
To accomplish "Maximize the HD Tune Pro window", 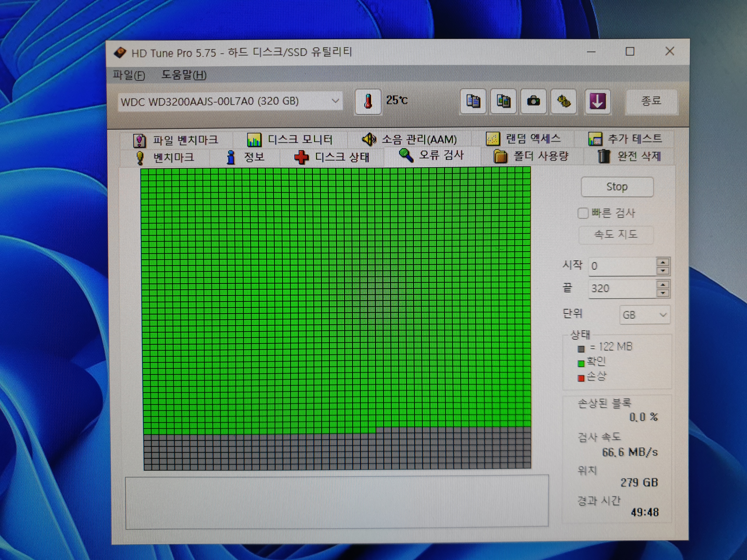I will (x=630, y=51).
